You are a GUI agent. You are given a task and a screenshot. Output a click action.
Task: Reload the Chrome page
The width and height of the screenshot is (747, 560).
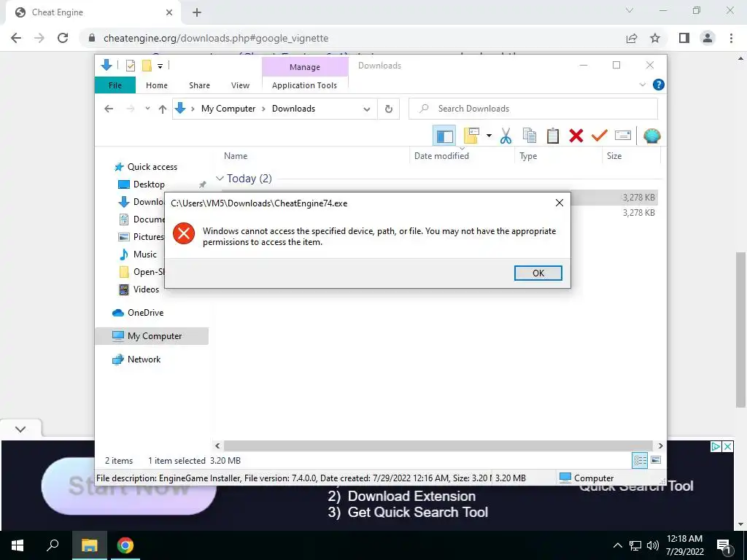pos(63,38)
